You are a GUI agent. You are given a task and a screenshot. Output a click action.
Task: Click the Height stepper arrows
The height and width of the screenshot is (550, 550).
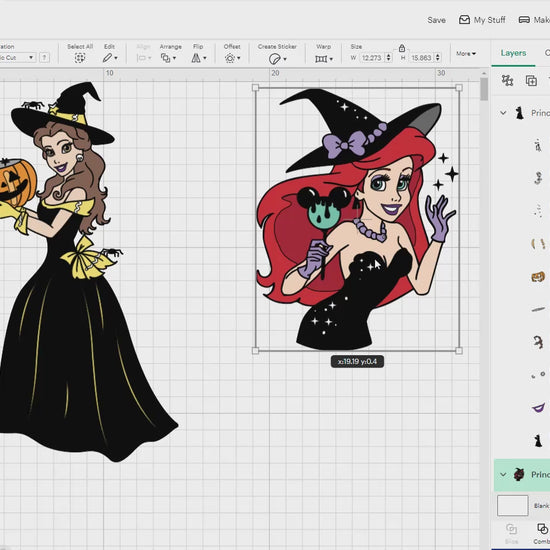(437, 58)
